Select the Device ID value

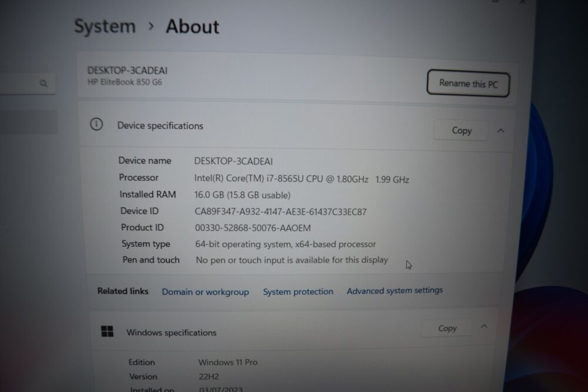[x=280, y=212]
